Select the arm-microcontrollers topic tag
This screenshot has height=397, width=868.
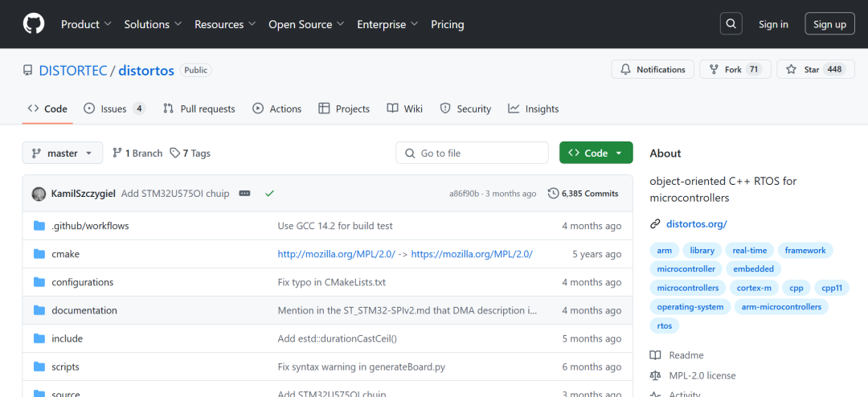(x=782, y=307)
